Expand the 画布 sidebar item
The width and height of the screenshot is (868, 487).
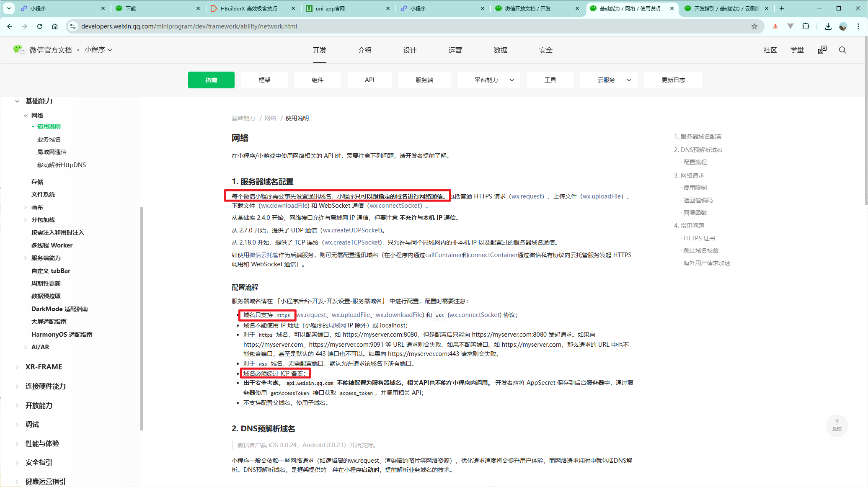(26, 207)
